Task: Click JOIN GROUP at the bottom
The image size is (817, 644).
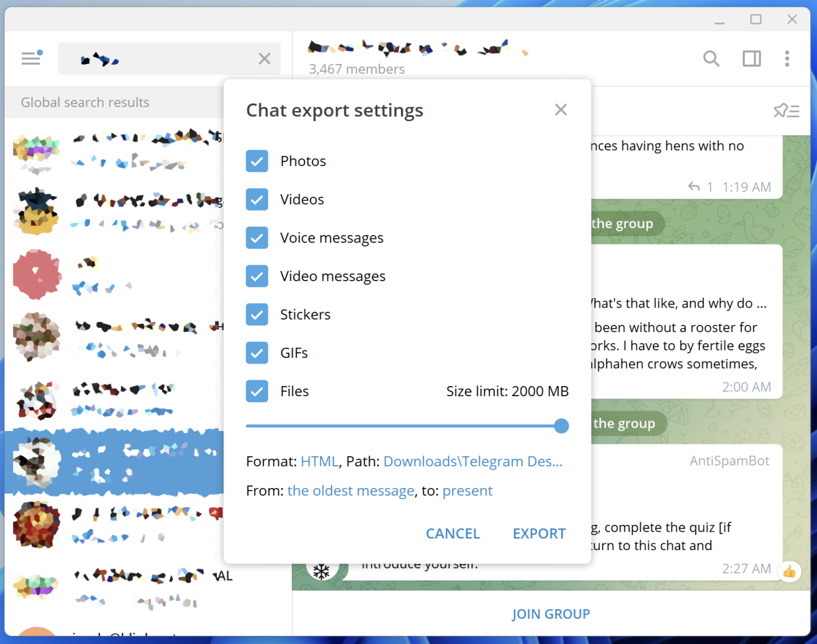Action: [551, 614]
